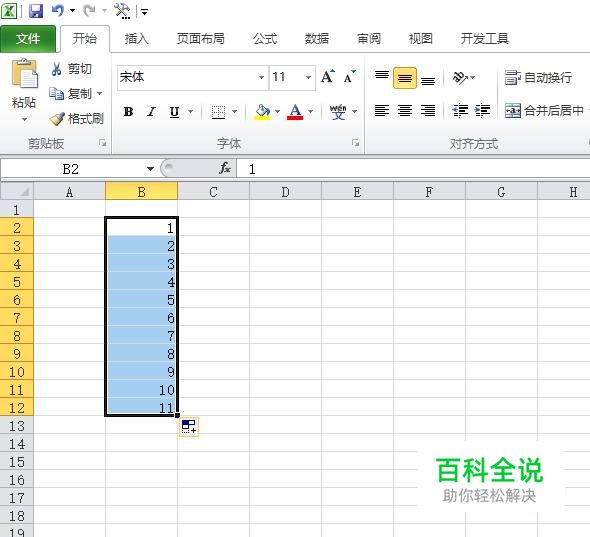Click cell B12 containing 11
This screenshot has width=590, height=537.
pos(141,408)
